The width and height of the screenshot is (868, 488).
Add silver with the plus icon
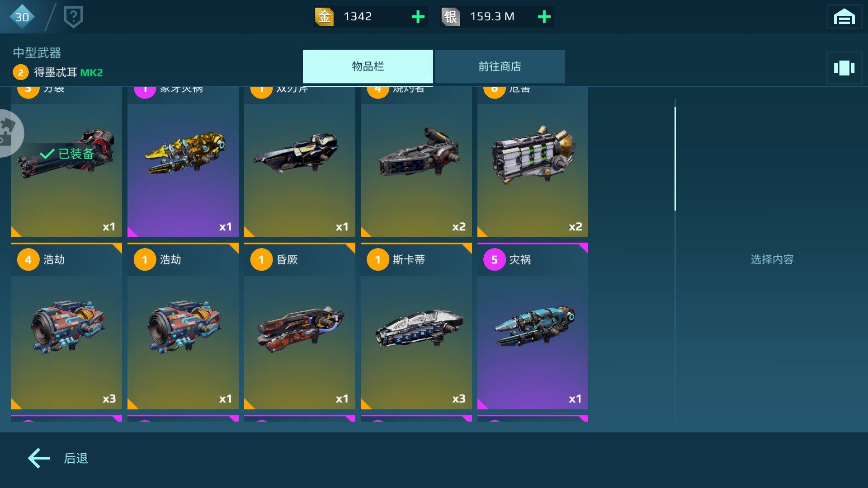(x=544, y=17)
